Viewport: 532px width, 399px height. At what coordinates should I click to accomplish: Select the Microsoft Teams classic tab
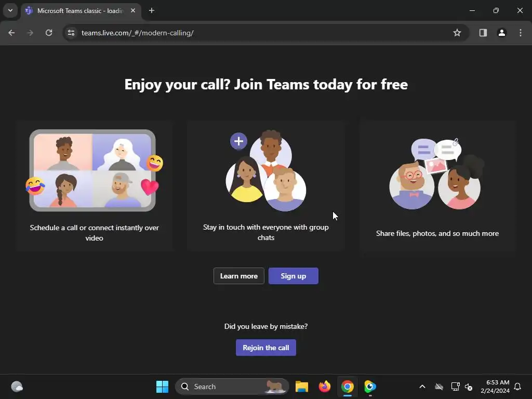point(81,10)
